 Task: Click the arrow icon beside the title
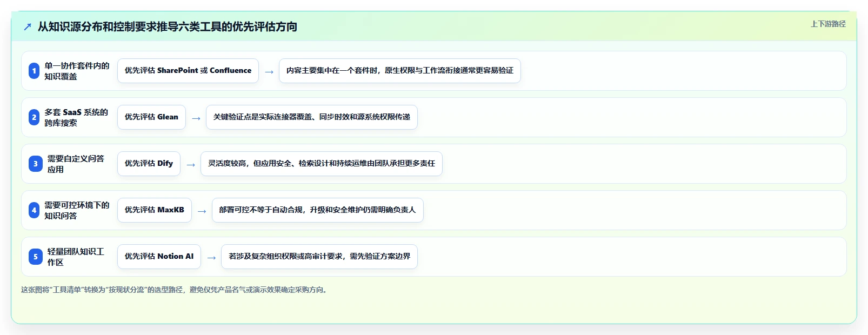point(28,26)
